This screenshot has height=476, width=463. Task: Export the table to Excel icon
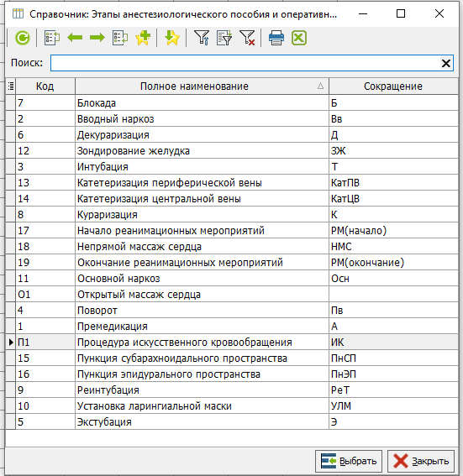click(x=299, y=38)
